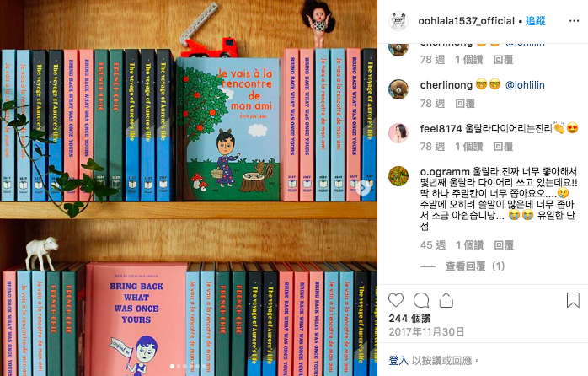Reply to o.ogramm's comment
Image resolution: width=588 pixels, height=376 pixels.
[x=503, y=245]
